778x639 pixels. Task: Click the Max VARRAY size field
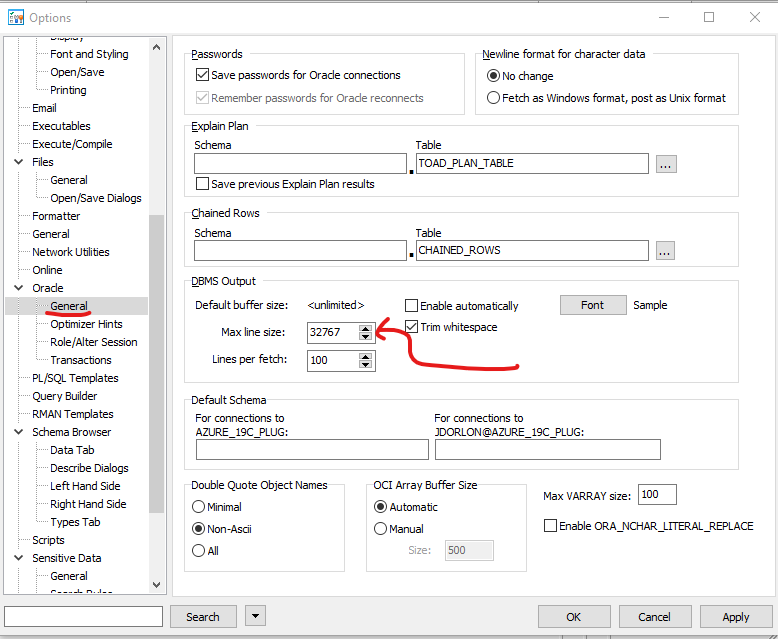coord(657,495)
